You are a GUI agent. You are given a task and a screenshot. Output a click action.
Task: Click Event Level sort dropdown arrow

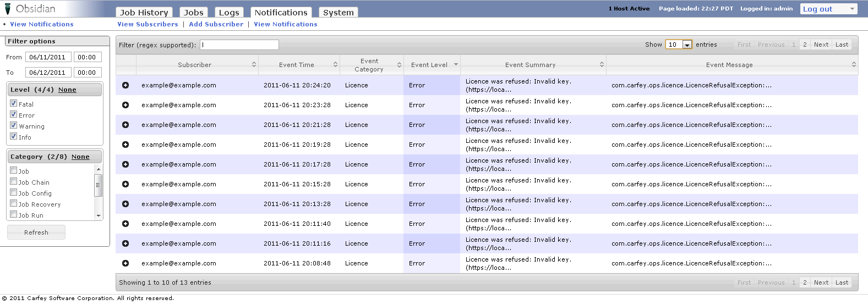(x=456, y=65)
